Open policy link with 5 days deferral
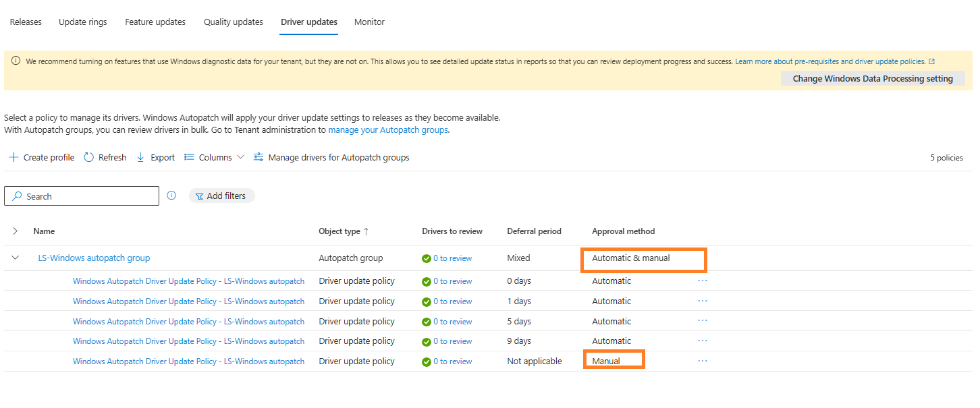 tap(188, 322)
